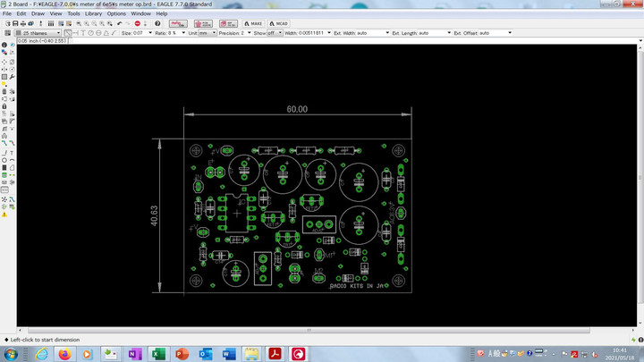
Task: Expand the Ext. Length auto dropdown
Action: (435, 33)
